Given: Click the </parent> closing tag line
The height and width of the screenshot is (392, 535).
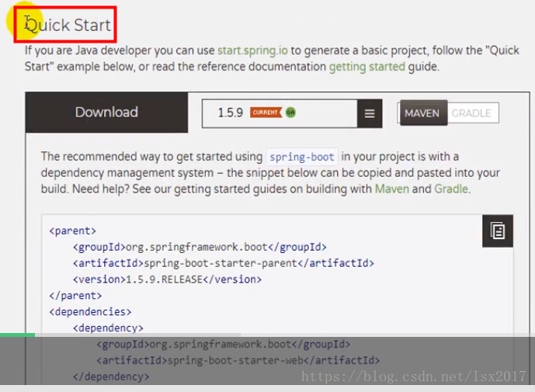Looking at the screenshot, I should click(75, 296).
